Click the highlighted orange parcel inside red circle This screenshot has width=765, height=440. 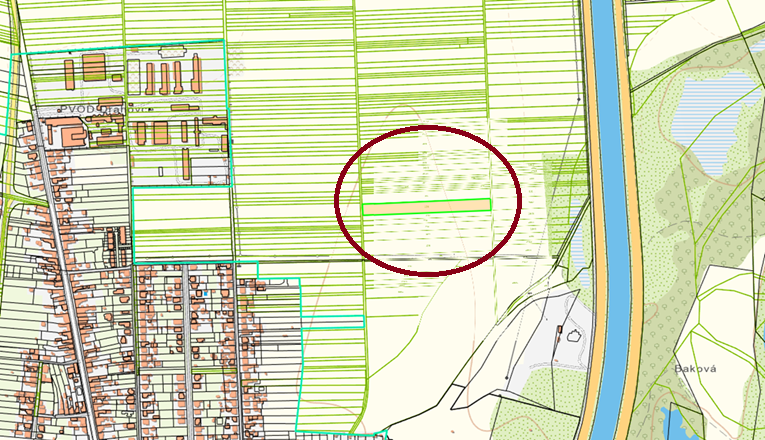tap(427, 206)
